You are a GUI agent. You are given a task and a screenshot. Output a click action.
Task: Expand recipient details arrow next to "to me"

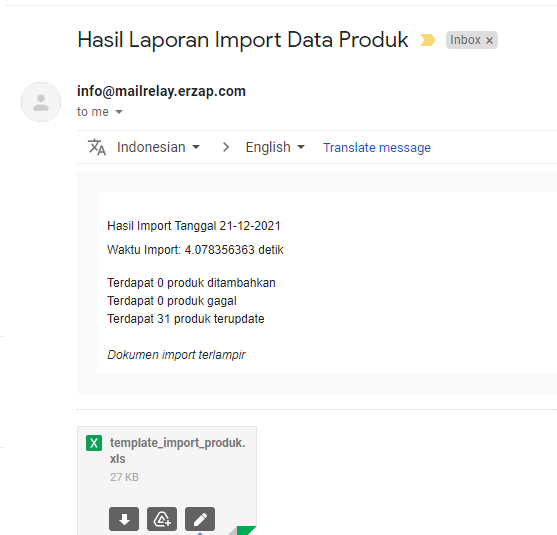tap(119, 112)
